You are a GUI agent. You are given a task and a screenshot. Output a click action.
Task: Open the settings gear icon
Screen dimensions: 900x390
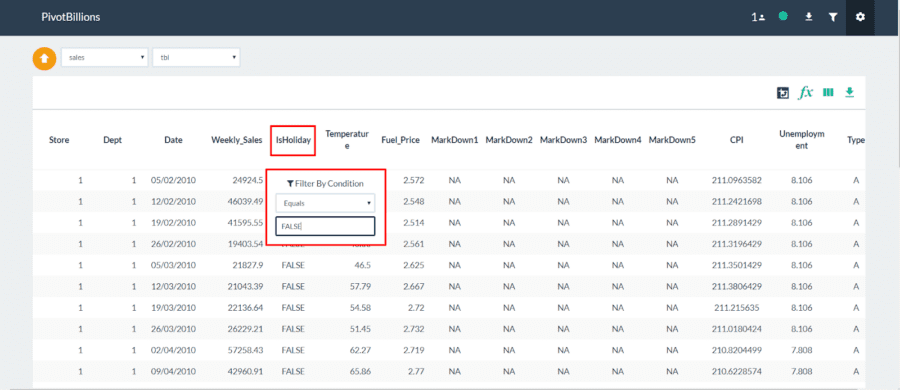coord(860,17)
